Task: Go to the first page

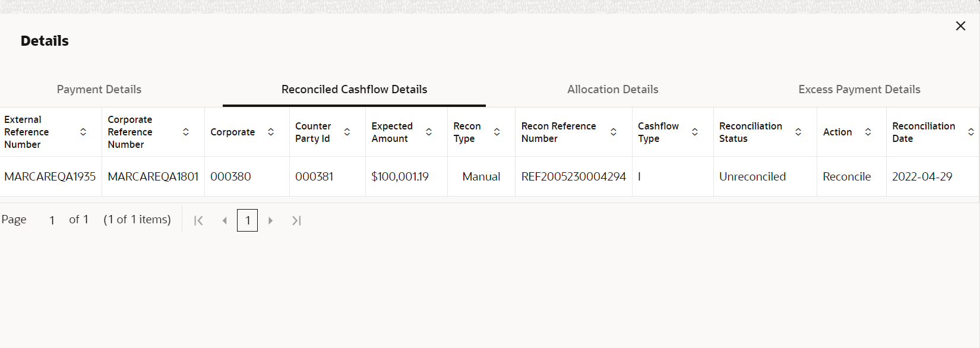Action: pos(199,221)
